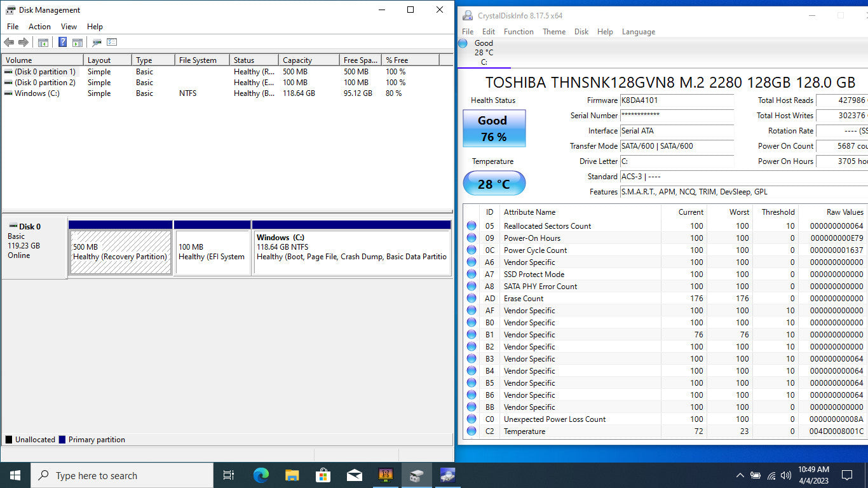Click the Show/Hide Console Tree toolbar icon
Screen dimensions: 868x488
pos(43,43)
